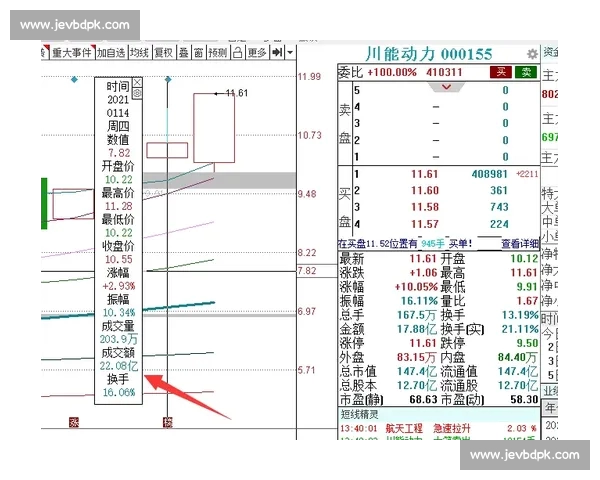600x480 pixels.
Task: Open the 预测 prediction tool
Action: point(218,52)
